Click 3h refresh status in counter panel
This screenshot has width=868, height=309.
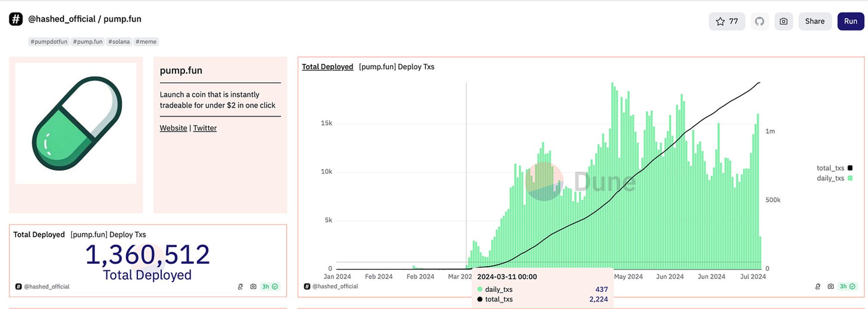(270, 286)
